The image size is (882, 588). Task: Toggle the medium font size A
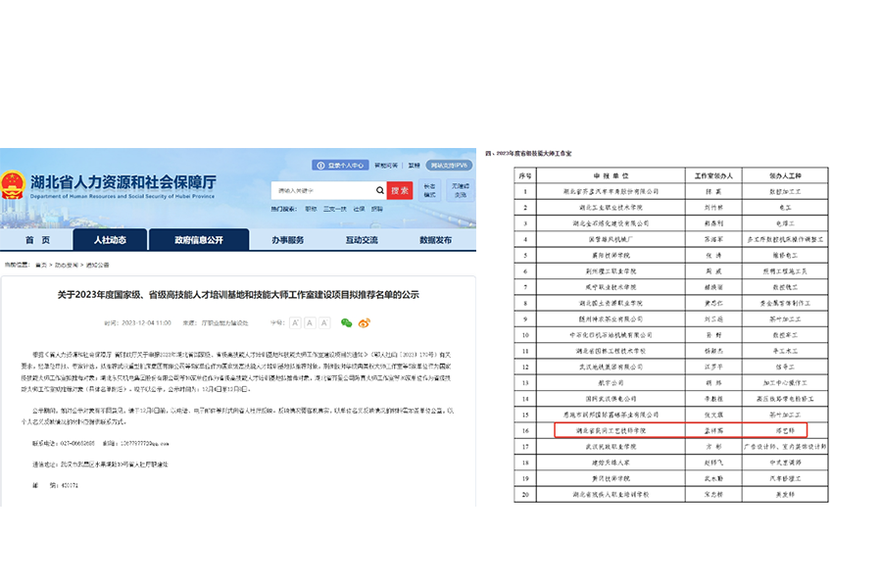point(310,323)
